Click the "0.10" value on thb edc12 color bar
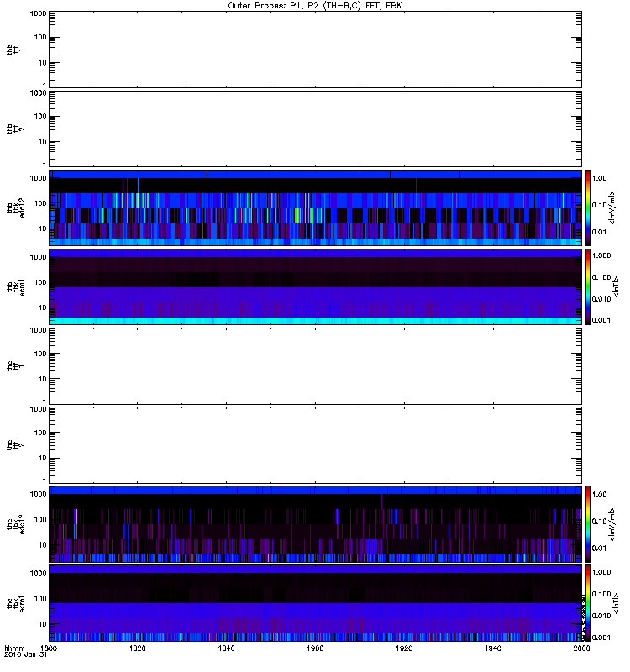This screenshot has width=630, height=672. 600,205
